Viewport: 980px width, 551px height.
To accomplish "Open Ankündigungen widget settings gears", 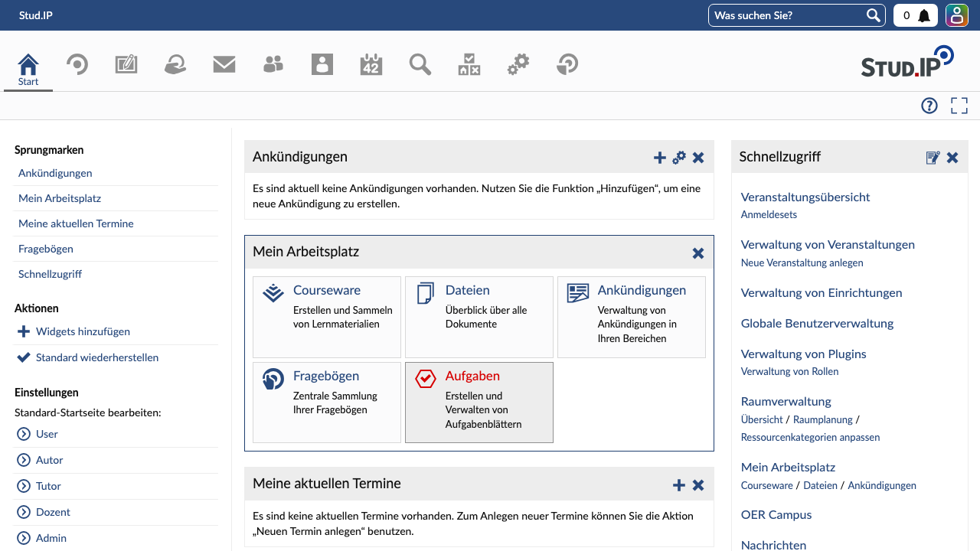I will point(679,158).
